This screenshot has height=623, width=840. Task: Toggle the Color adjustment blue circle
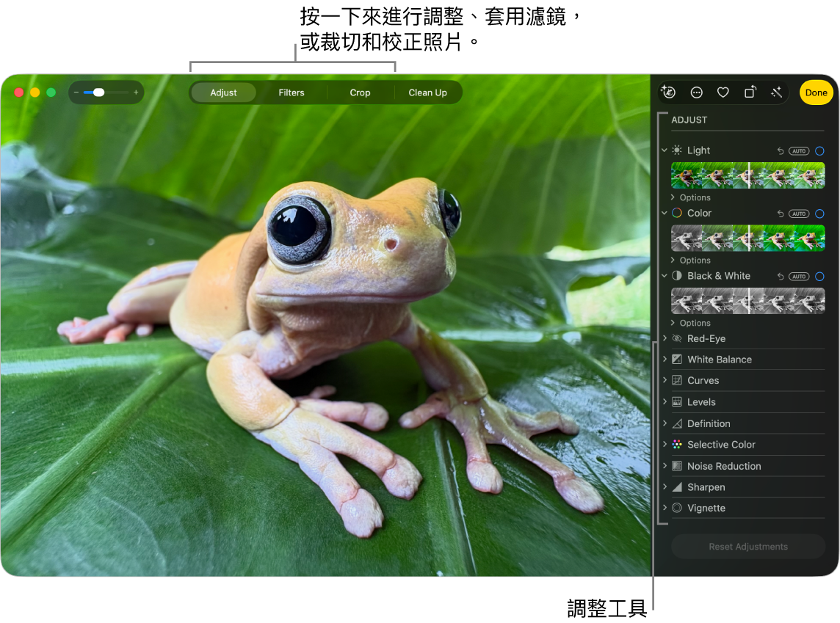819,214
